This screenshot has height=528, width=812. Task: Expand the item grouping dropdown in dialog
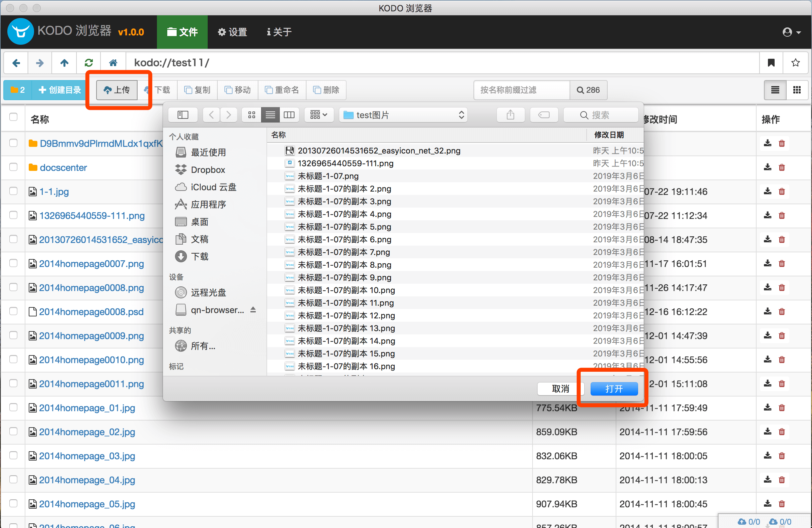[318, 115]
